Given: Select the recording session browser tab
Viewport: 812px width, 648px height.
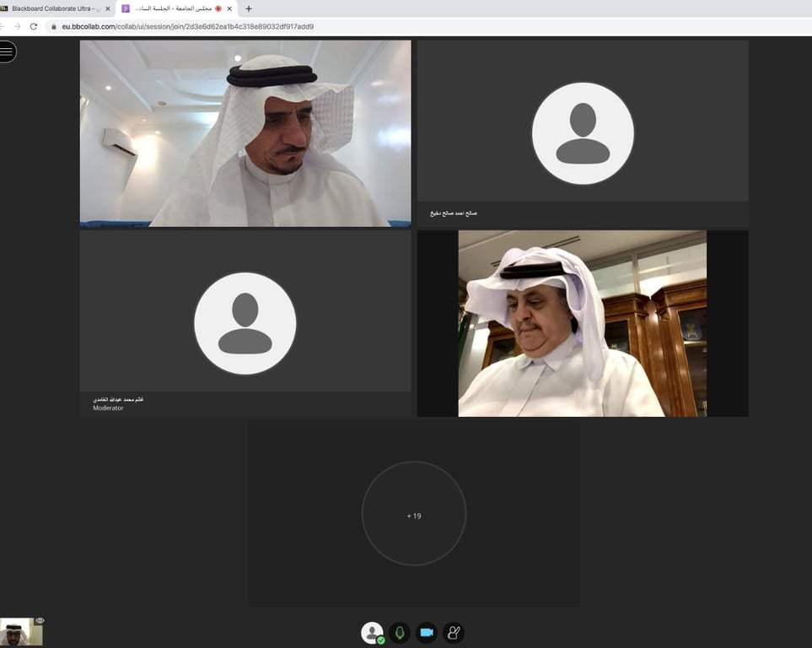Looking at the screenshot, I should [174, 8].
